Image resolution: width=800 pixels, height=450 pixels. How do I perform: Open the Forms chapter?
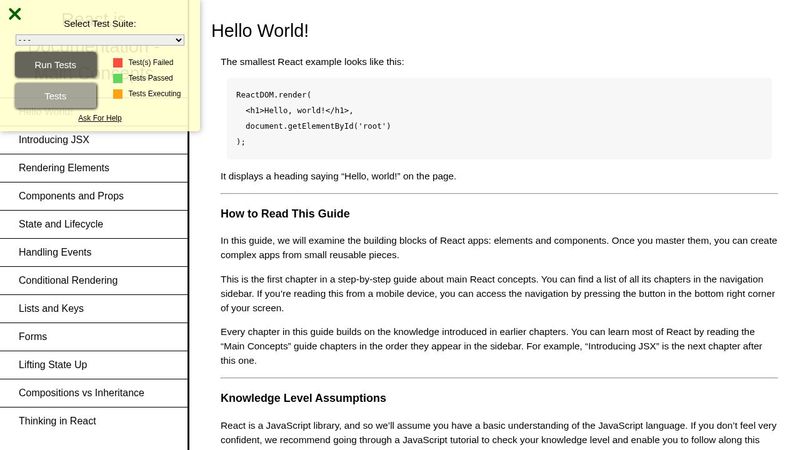pos(94,336)
